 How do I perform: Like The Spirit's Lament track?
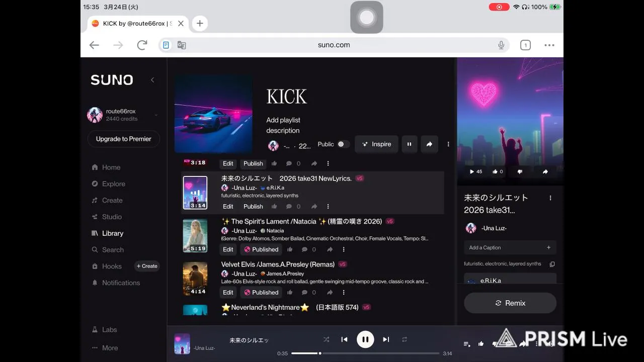click(x=290, y=249)
